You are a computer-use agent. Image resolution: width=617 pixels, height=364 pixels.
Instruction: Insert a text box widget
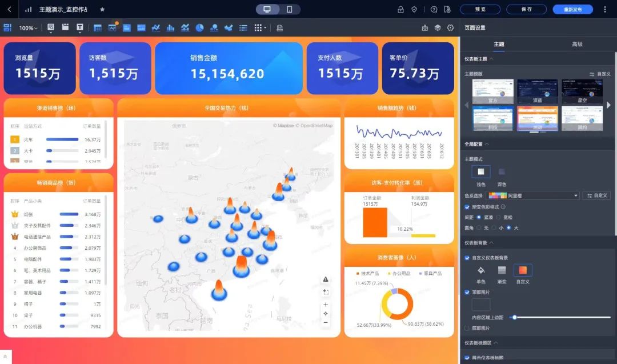pyautogui.click(x=80, y=27)
